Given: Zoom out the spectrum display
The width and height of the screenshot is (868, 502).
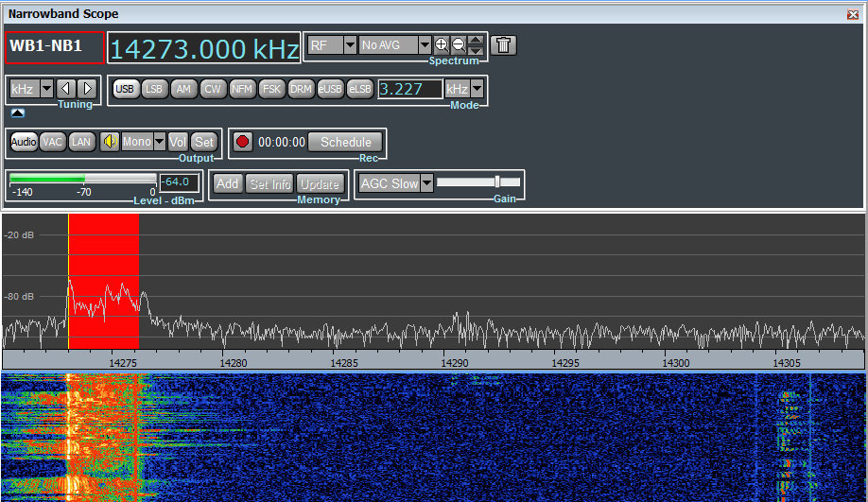Looking at the screenshot, I should (x=459, y=44).
